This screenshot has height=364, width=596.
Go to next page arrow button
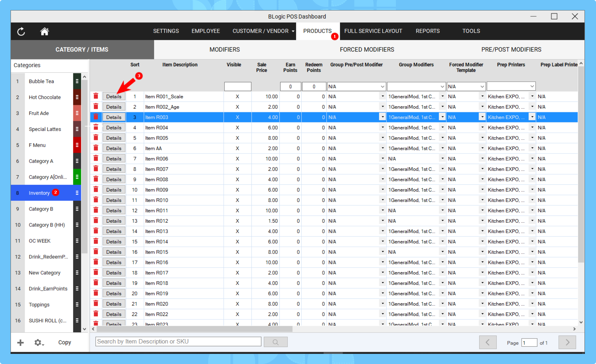coord(567,342)
